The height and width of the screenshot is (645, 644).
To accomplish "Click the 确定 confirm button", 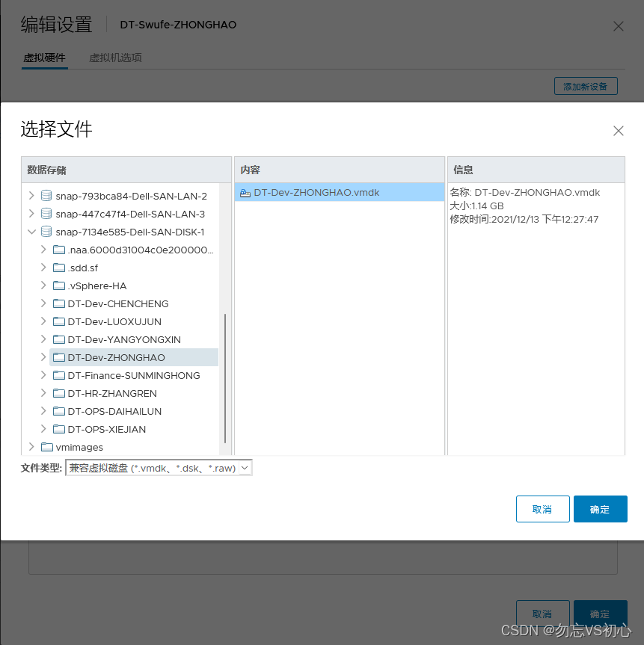I will (600, 508).
